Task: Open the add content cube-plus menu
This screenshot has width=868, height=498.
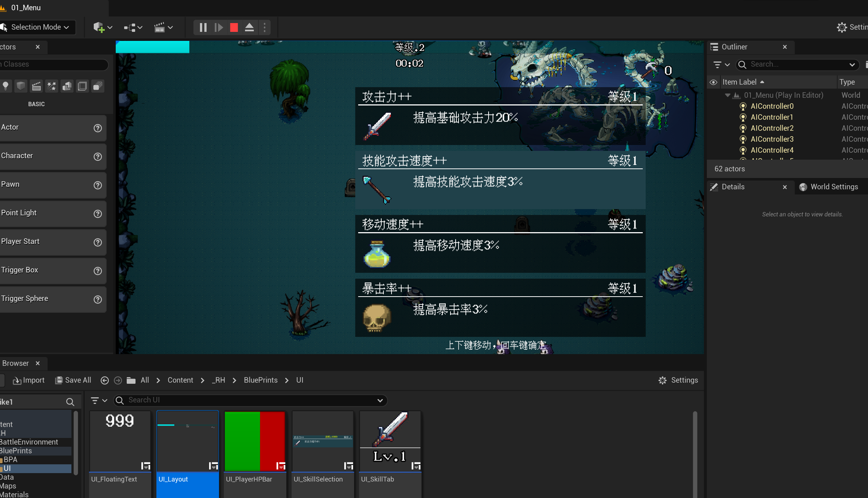Action: pos(102,27)
